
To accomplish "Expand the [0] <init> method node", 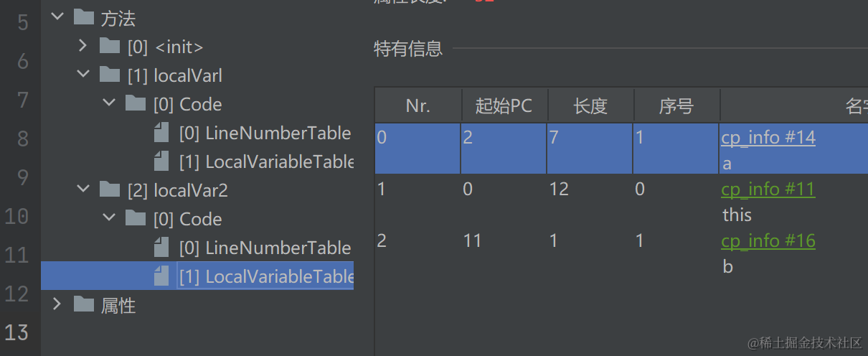I will pos(83,46).
